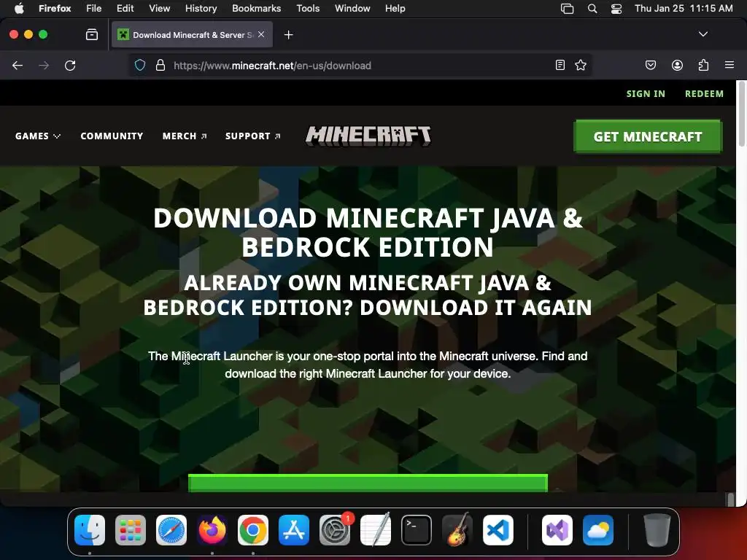Open the COMMUNITY page

(112, 136)
